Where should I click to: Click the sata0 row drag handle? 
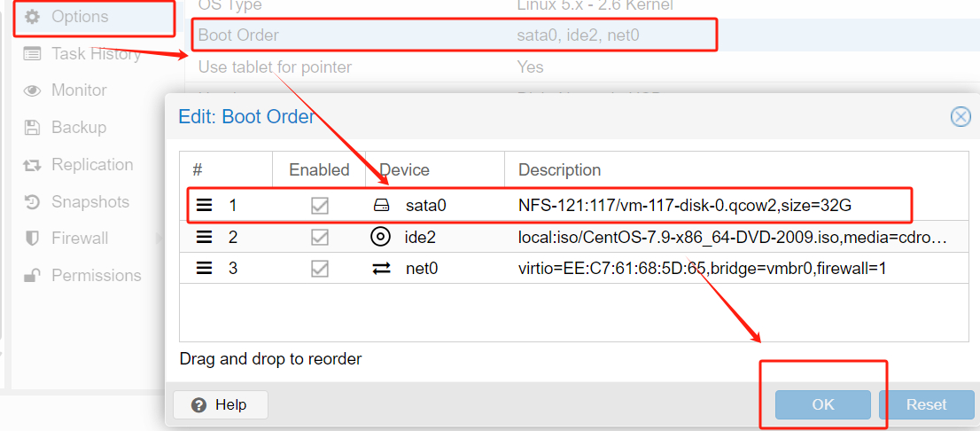[x=204, y=205]
